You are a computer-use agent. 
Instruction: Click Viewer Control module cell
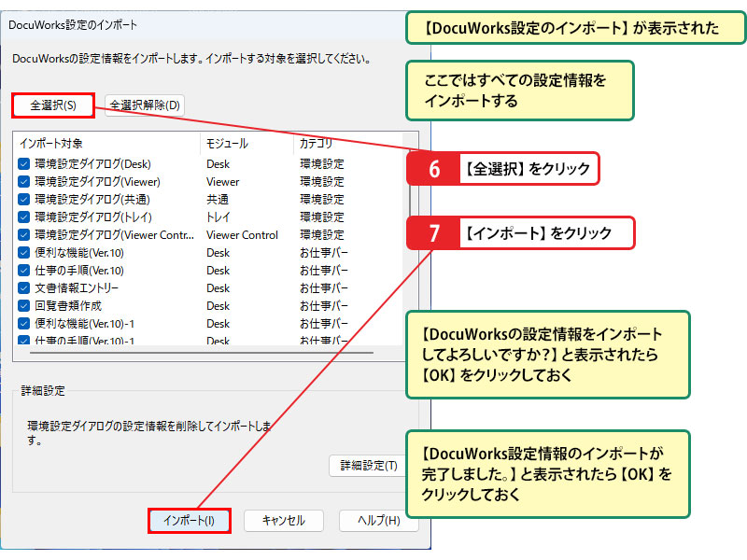coord(242,235)
